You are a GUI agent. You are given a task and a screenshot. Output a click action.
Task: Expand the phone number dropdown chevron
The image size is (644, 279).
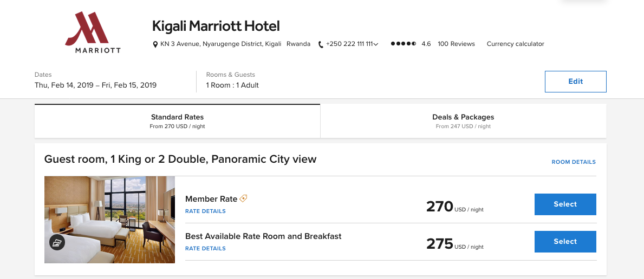pyautogui.click(x=376, y=44)
